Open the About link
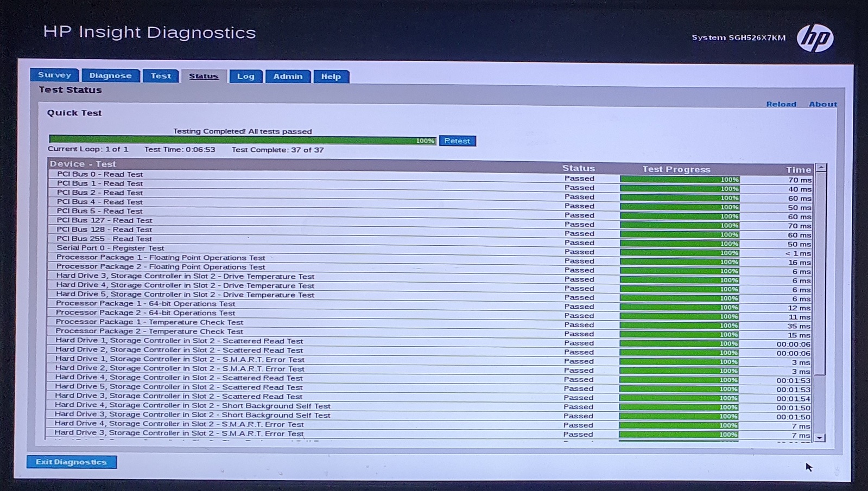The height and width of the screenshot is (491, 868). (x=822, y=104)
